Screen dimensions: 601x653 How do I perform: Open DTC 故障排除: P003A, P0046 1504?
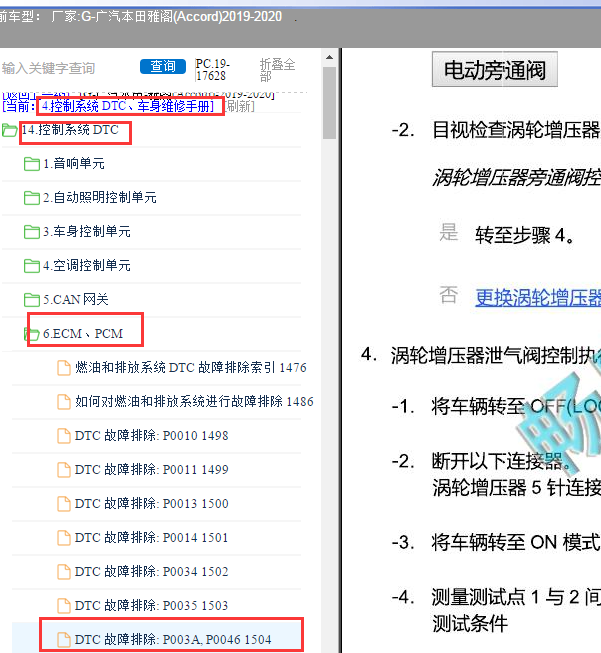(173, 640)
